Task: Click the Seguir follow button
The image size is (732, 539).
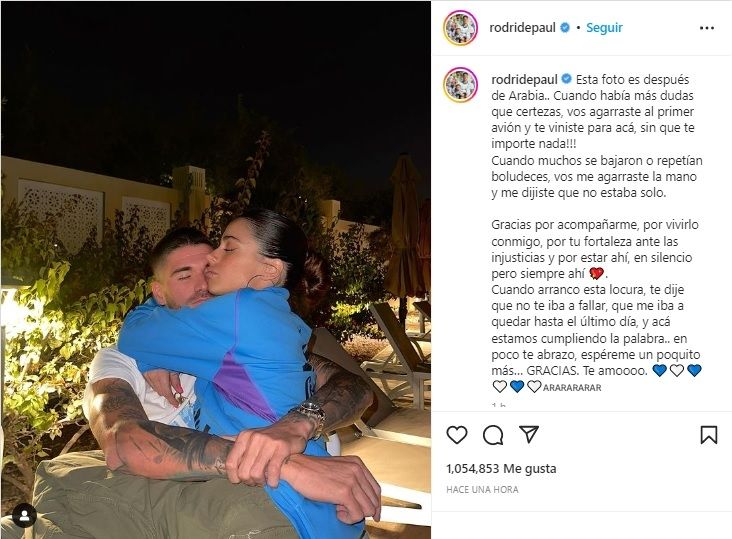Action: pos(604,28)
